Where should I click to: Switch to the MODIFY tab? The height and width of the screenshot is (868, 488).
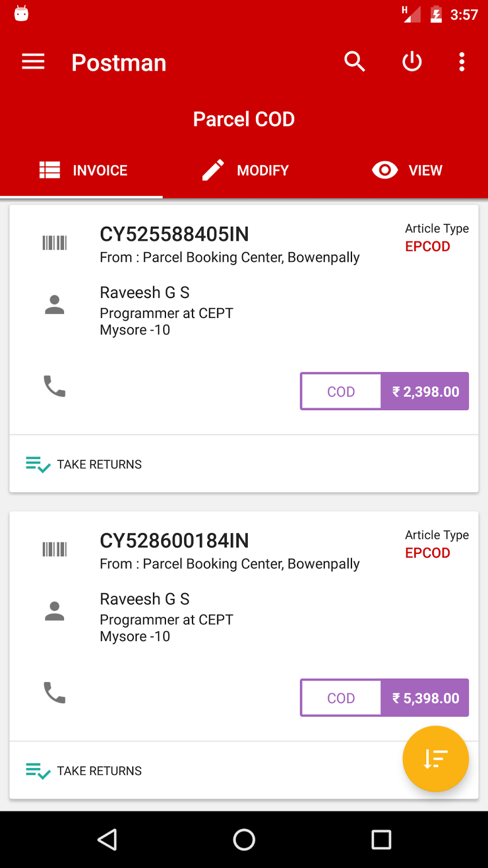coord(244,170)
